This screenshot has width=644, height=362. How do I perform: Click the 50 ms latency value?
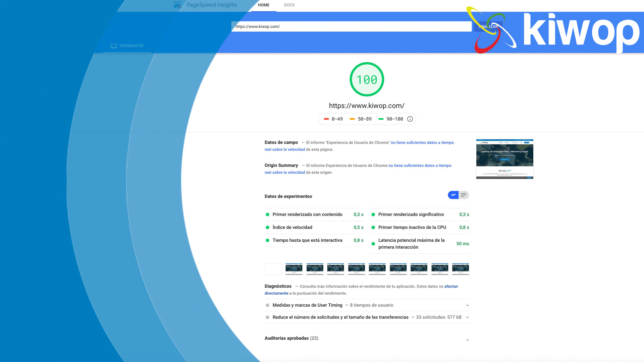463,244
